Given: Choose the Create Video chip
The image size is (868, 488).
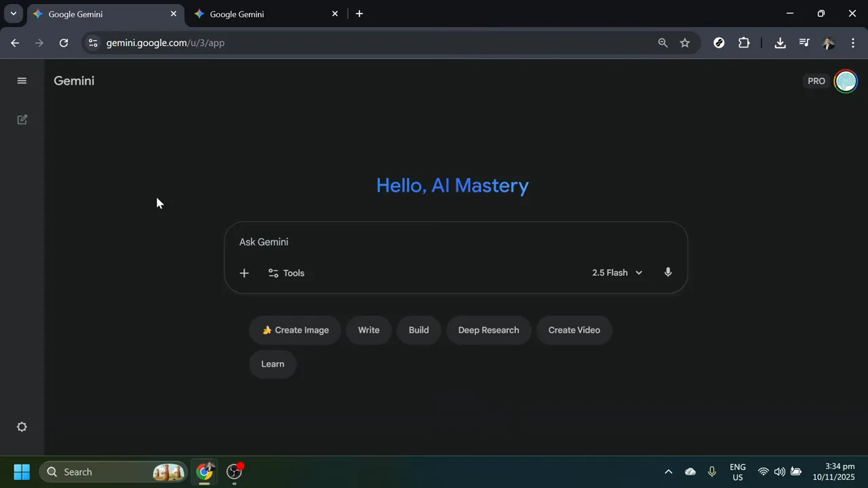Looking at the screenshot, I should point(574,330).
